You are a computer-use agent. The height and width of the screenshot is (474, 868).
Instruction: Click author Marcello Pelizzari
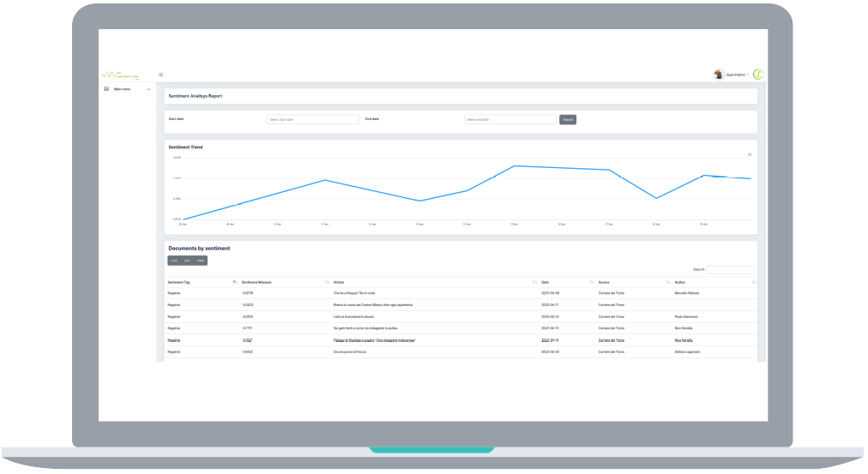coord(687,293)
